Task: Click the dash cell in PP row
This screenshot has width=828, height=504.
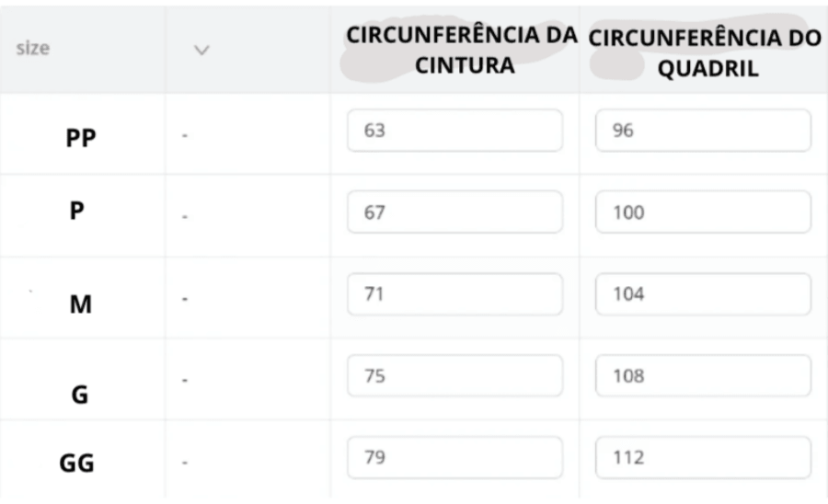Action: pos(185,135)
